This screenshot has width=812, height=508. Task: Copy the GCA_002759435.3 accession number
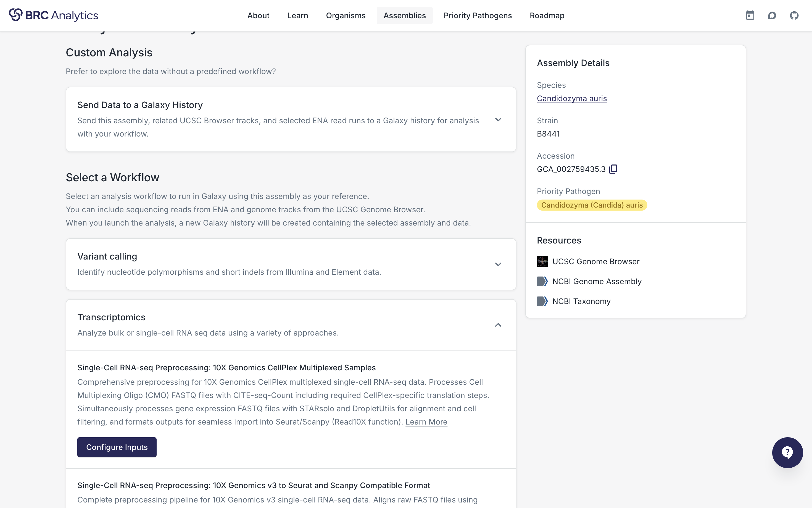[x=613, y=169]
